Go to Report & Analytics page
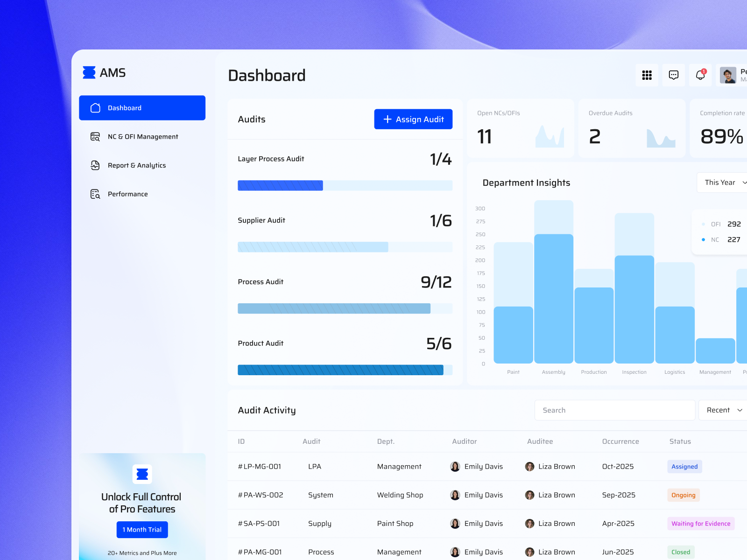The width and height of the screenshot is (747, 560). pyautogui.click(x=142, y=165)
